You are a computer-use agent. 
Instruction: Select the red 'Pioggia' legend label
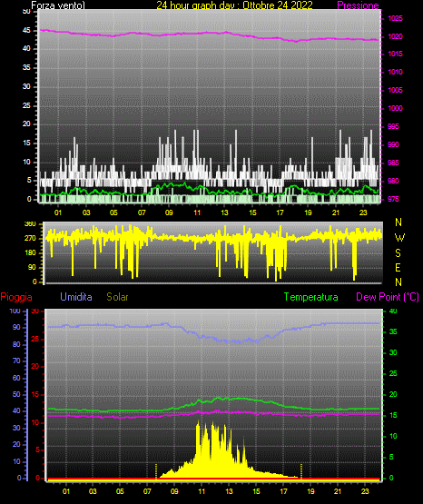point(16,297)
